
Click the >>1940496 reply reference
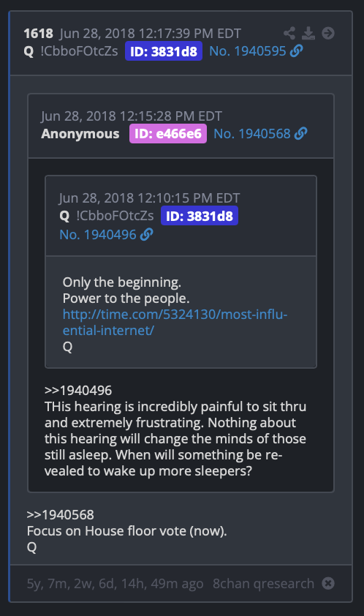(78, 391)
